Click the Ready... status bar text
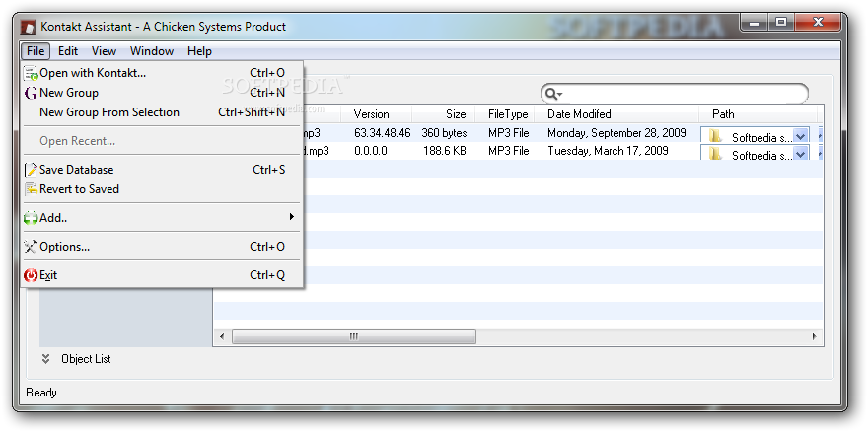The width and height of the screenshot is (868, 432). 45,394
